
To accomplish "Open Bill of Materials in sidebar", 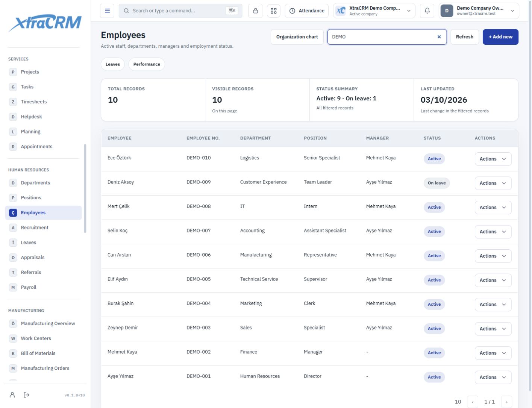I will pyautogui.click(x=44, y=353).
